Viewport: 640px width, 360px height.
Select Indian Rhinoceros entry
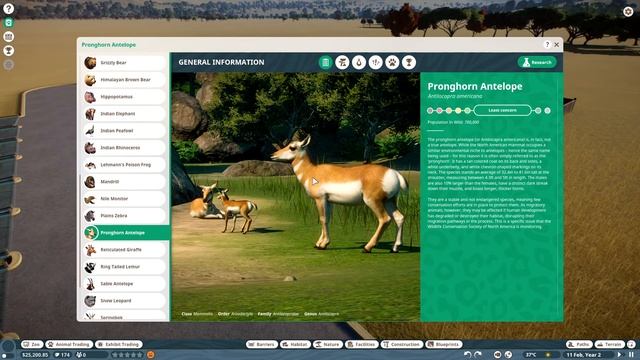coord(124,148)
